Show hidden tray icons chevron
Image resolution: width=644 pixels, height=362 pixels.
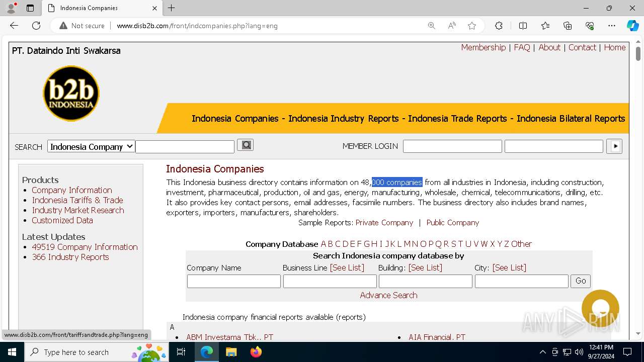pos(542,352)
